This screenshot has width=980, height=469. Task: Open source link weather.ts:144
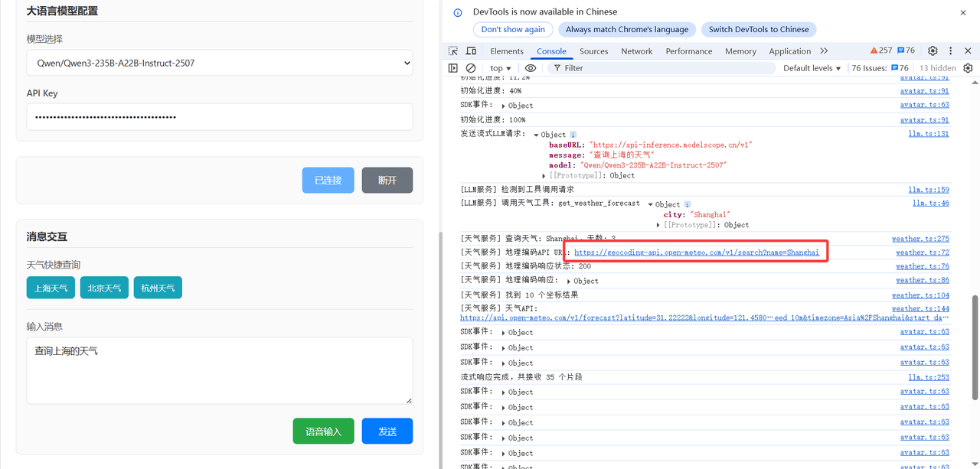tap(920, 309)
